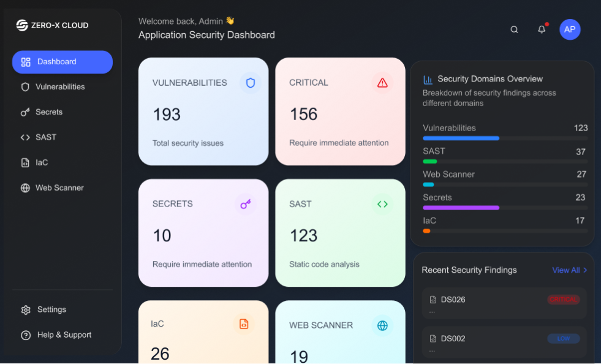This screenshot has height=364, width=601.
Task: Click the shield icon on Vulnerabilities card
Action: 250,83
